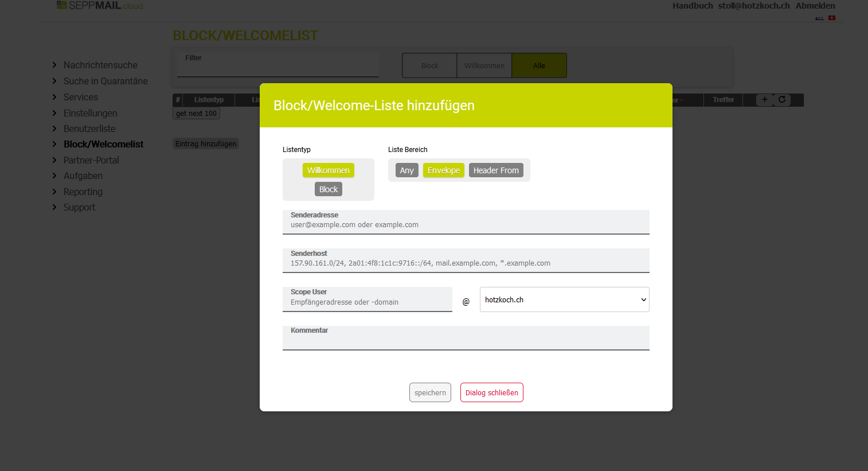
Task: Click the SEPPmail.cloud logo
Action: coord(100,6)
